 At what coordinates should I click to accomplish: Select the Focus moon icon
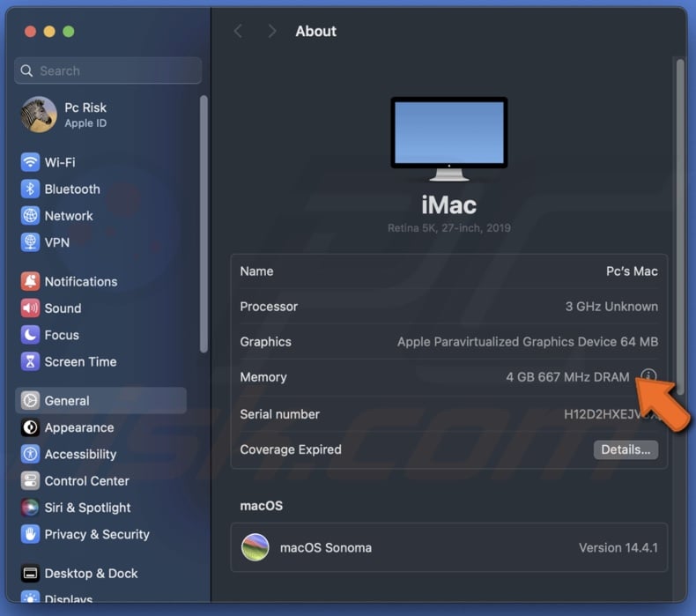[30, 334]
